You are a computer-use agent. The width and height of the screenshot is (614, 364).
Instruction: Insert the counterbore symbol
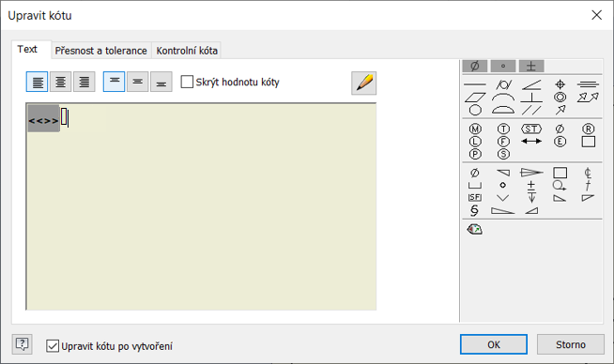tap(475, 185)
